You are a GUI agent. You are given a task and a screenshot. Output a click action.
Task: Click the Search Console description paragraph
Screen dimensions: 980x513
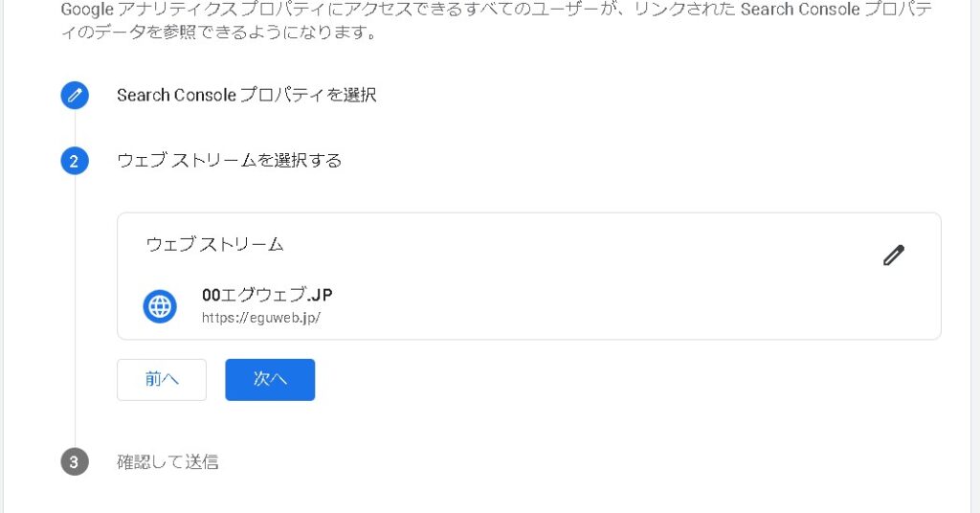pyautogui.click(x=497, y=21)
